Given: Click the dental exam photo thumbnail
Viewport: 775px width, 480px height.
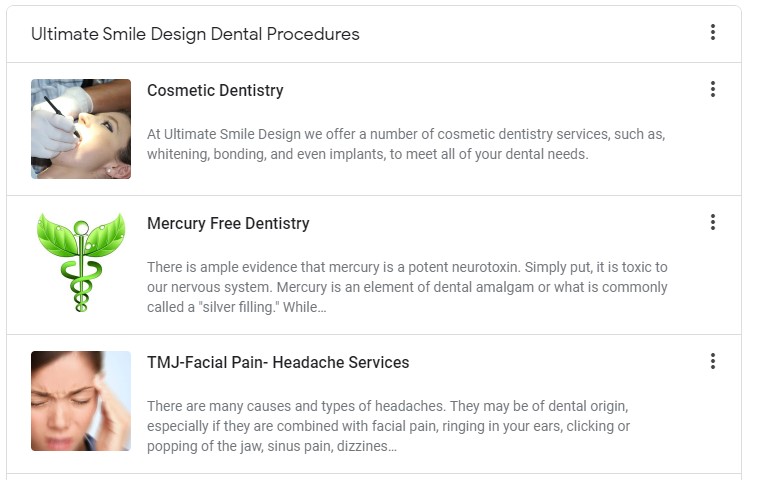Looking at the screenshot, I should 81,129.
